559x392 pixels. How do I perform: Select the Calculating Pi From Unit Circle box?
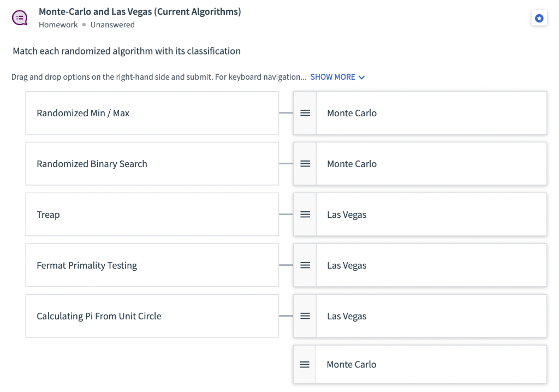click(152, 316)
